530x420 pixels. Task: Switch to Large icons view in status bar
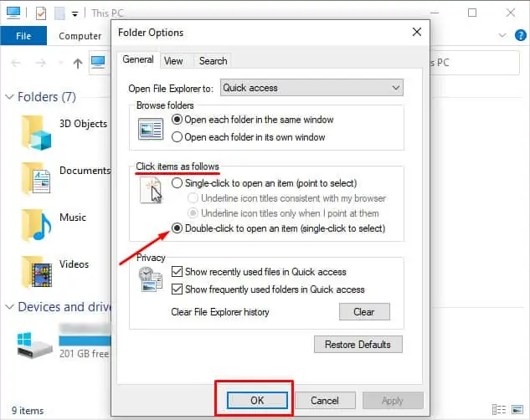coord(517,409)
